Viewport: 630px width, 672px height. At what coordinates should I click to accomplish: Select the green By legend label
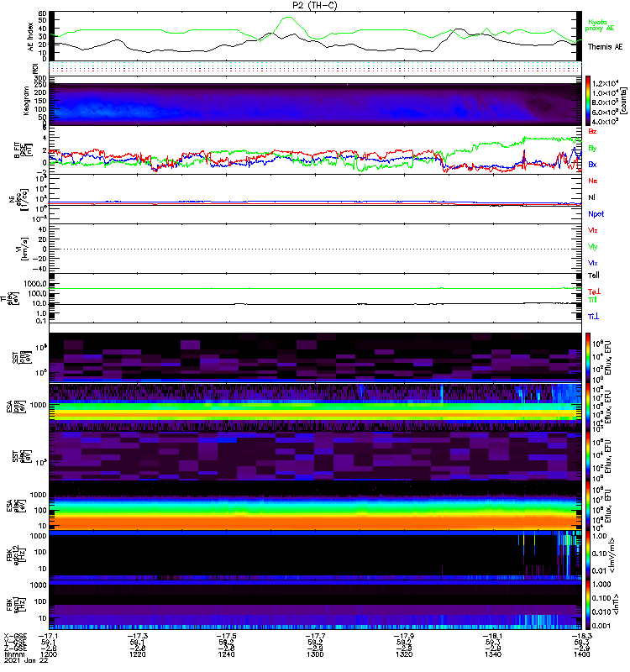click(x=592, y=149)
